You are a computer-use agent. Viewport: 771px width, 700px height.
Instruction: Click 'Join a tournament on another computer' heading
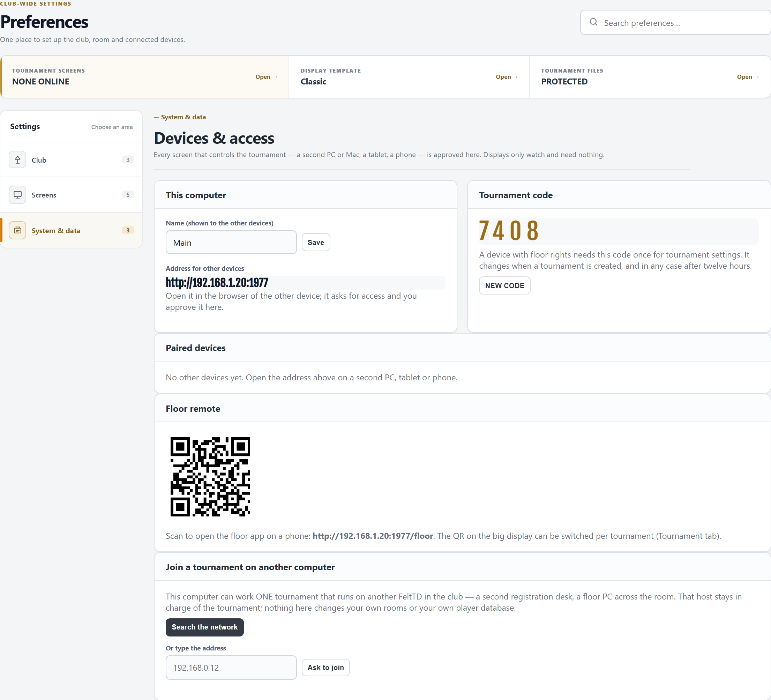pyautogui.click(x=250, y=567)
